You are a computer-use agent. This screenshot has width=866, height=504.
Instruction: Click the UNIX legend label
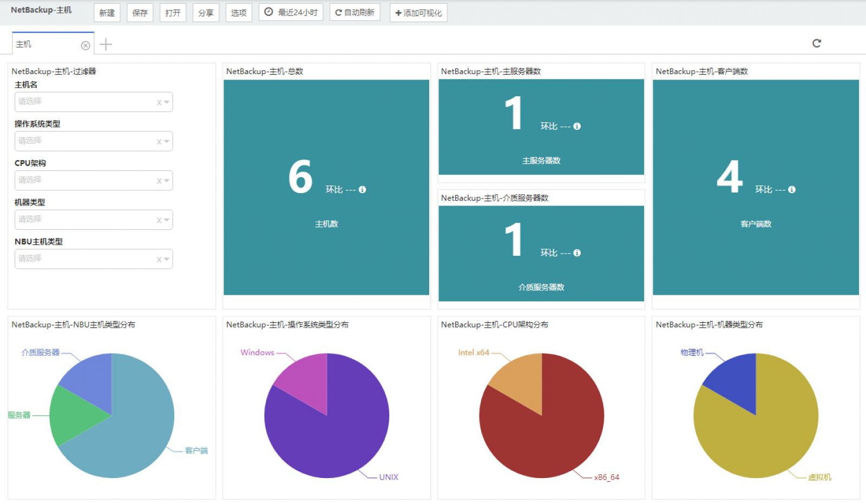(389, 477)
